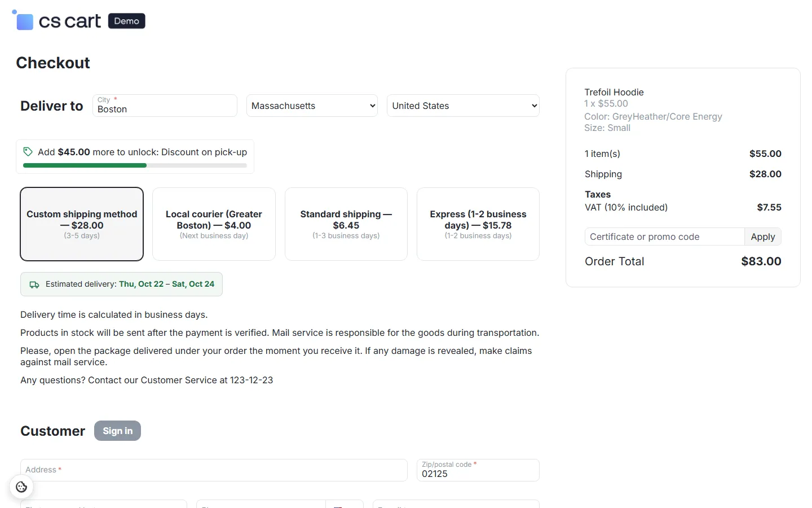Click the 'Delivery time is calculated' note
The width and height of the screenshot is (812, 508).
(x=114, y=314)
